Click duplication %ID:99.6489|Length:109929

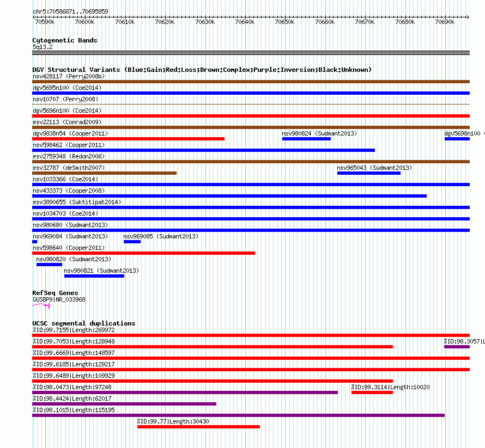pyautogui.click(x=213, y=381)
